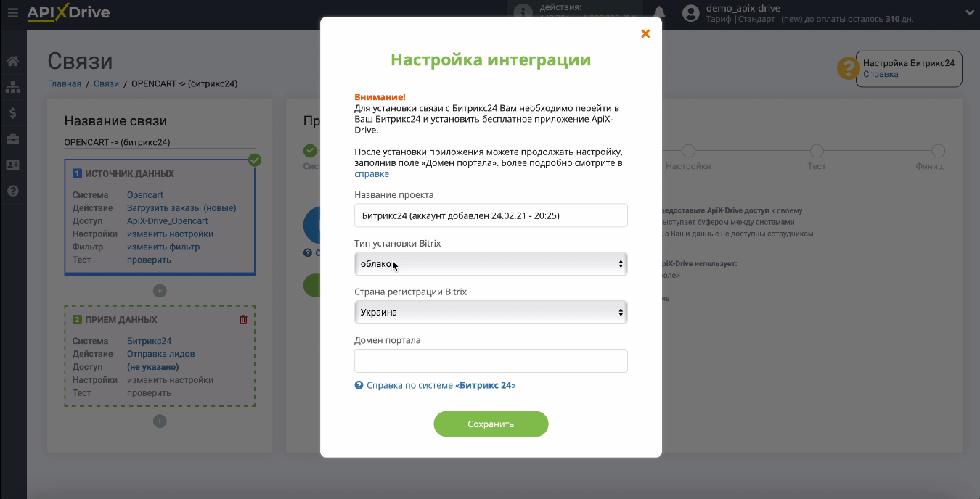Open notifications bell
980x499 pixels.
tap(659, 12)
